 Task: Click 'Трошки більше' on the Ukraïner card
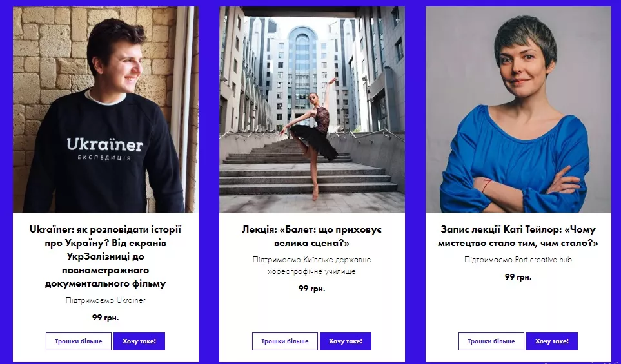(x=79, y=341)
